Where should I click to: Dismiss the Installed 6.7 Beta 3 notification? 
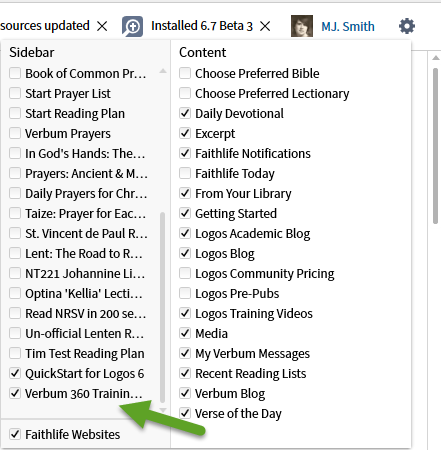265,26
